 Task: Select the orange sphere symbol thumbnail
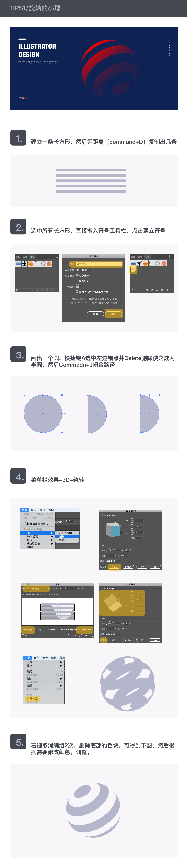coord(31,263)
